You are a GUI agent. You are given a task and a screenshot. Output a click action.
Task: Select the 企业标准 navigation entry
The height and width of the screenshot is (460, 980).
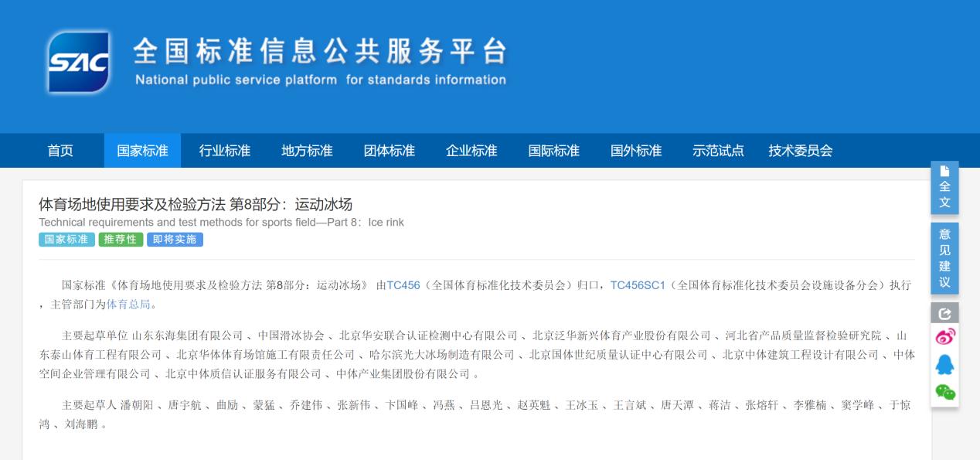tap(471, 151)
